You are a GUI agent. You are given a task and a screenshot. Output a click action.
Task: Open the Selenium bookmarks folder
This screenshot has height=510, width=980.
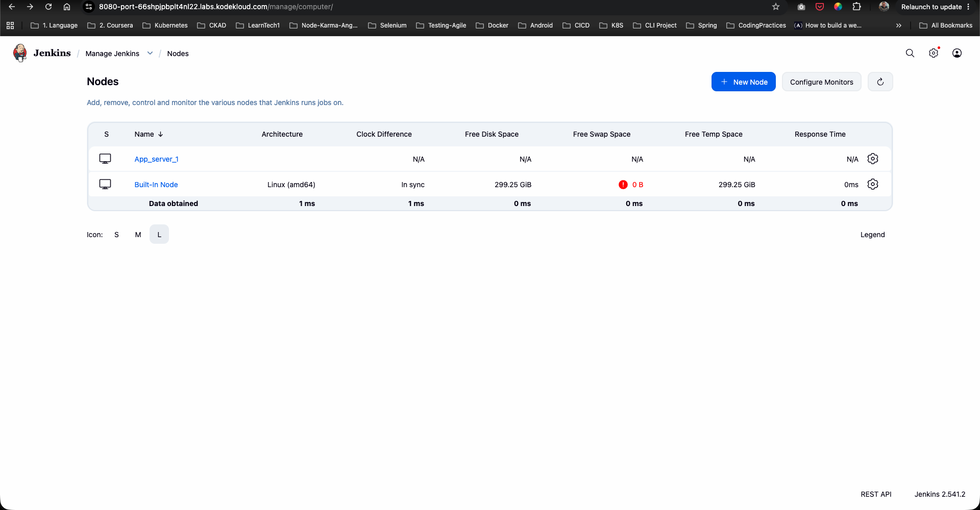(x=387, y=25)
